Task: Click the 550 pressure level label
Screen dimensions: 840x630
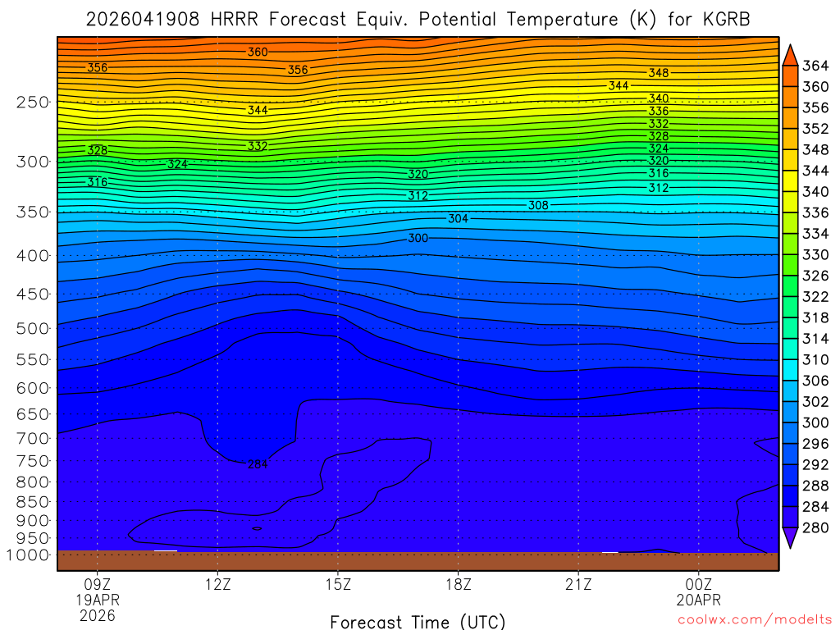Action: (x=33, y=360)
